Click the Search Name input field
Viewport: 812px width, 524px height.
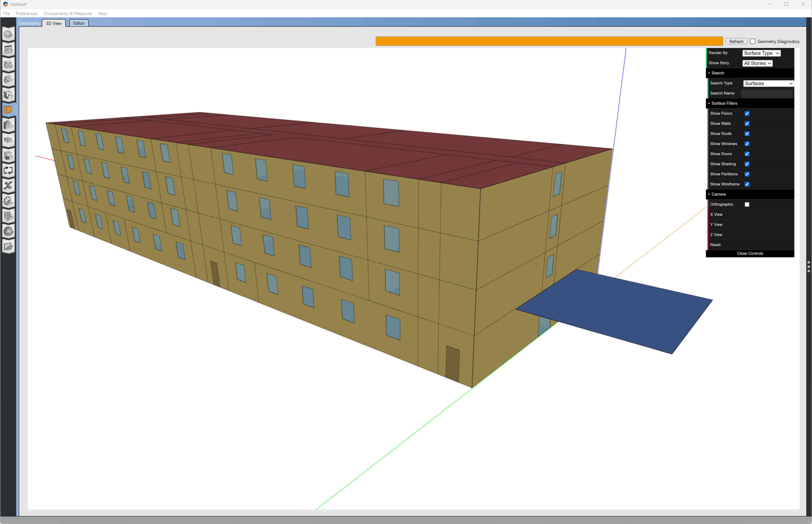click(x=767, y=93)
